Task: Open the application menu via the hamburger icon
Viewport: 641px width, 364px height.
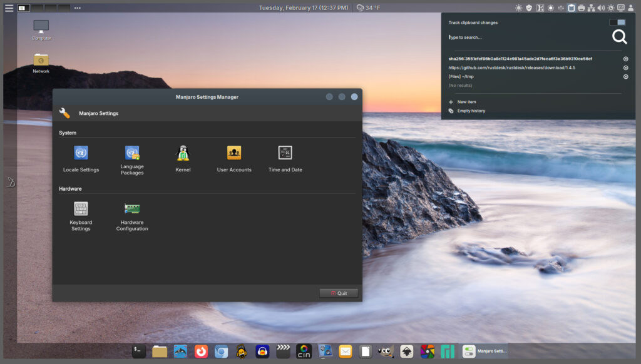Action: click(x=8, y=8)
